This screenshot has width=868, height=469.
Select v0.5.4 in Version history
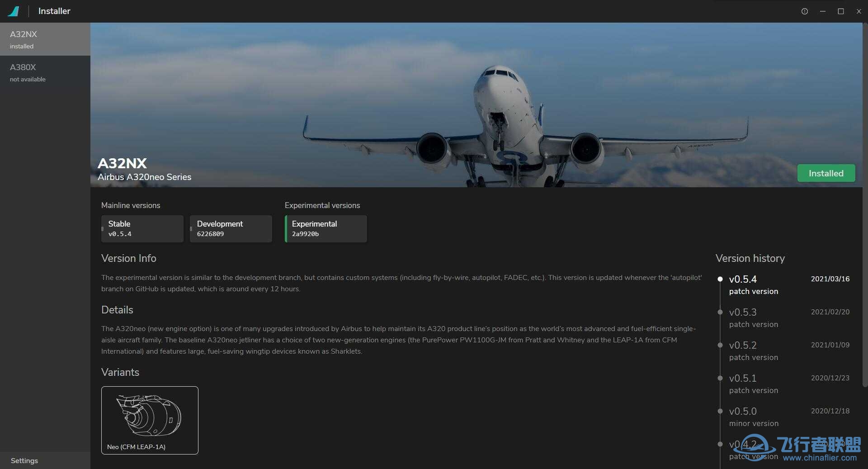tap(743, 280)
